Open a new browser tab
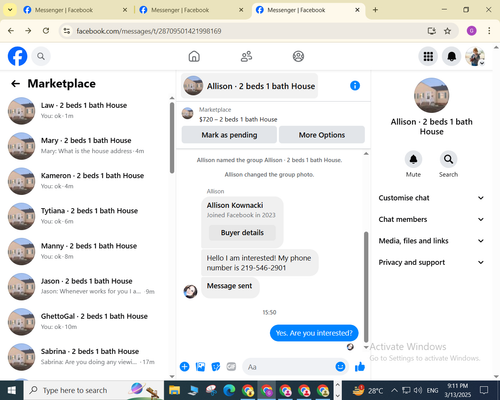Screen dimensions: 500x400 click(375, 10)
